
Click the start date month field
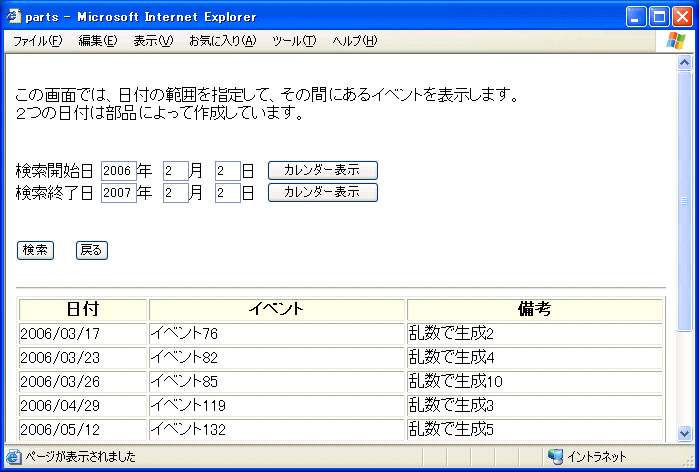click(176, 171)
